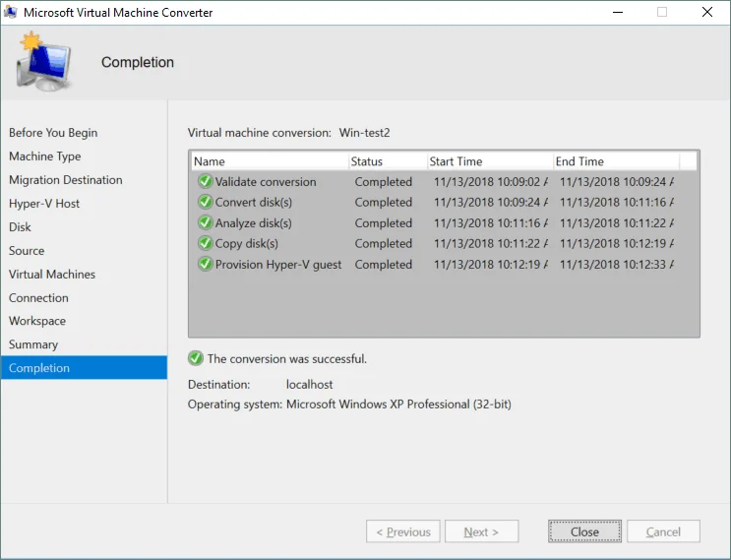The width and height of the screenshot is (731, 560).
Task: Go to the Workspace step
Action: pos(37,321)
